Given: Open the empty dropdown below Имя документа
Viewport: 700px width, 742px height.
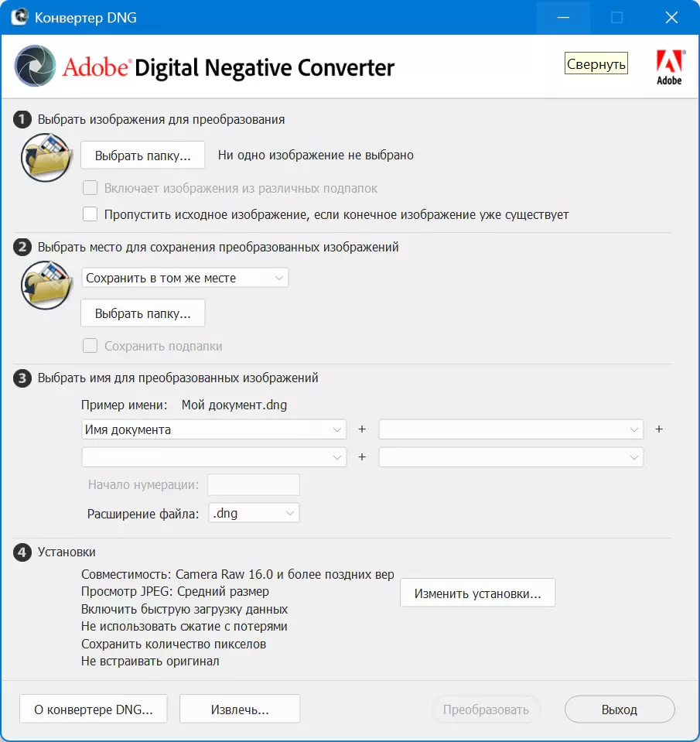Looking at the screenshot, I should point(213,457).
